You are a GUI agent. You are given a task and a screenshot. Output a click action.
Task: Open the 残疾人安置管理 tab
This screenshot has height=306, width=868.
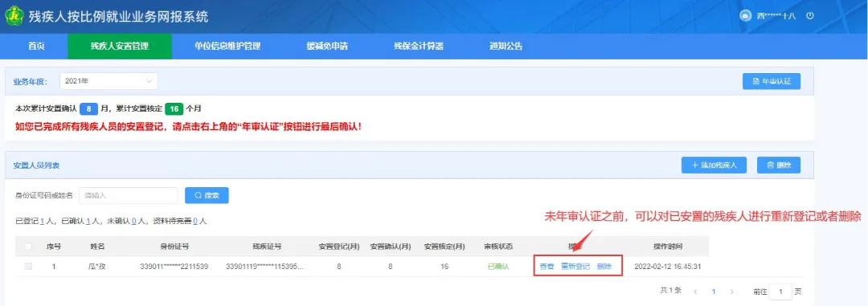(120, 47)
